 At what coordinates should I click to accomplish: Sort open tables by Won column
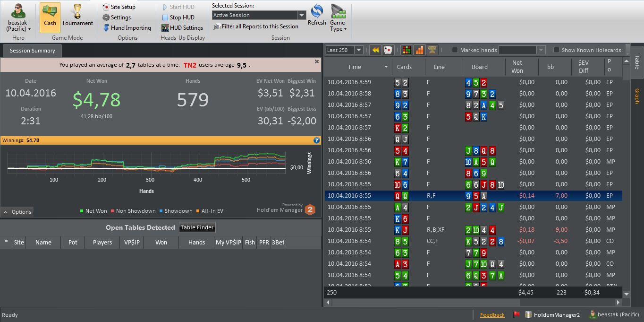(x=161, y=242)
